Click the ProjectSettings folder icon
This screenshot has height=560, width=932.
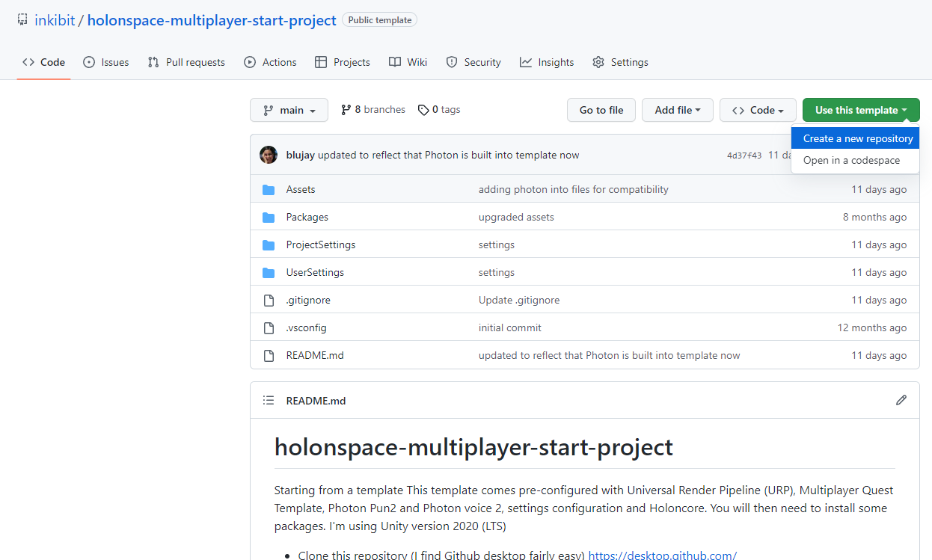pyautogui.click(x=269, y=244)
